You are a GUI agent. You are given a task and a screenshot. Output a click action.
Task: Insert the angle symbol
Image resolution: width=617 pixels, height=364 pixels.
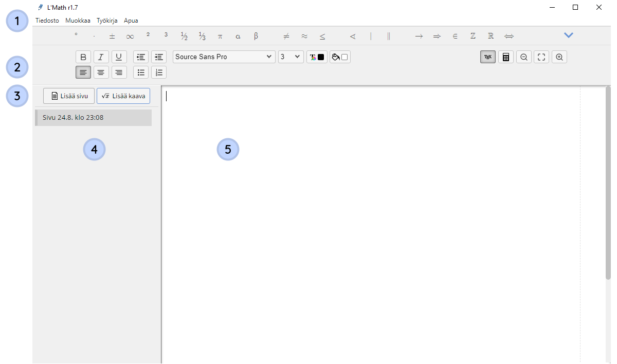coord(353,36)
